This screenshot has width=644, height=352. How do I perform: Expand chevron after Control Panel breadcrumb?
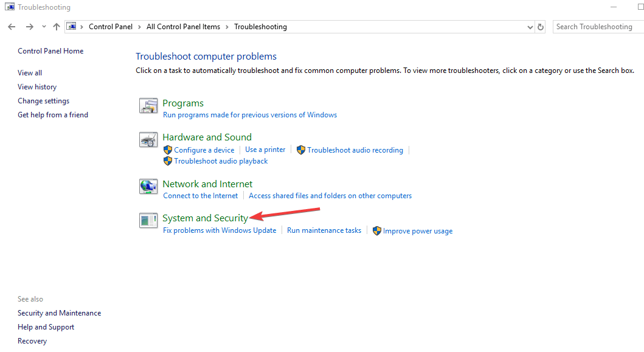(139, 27)
